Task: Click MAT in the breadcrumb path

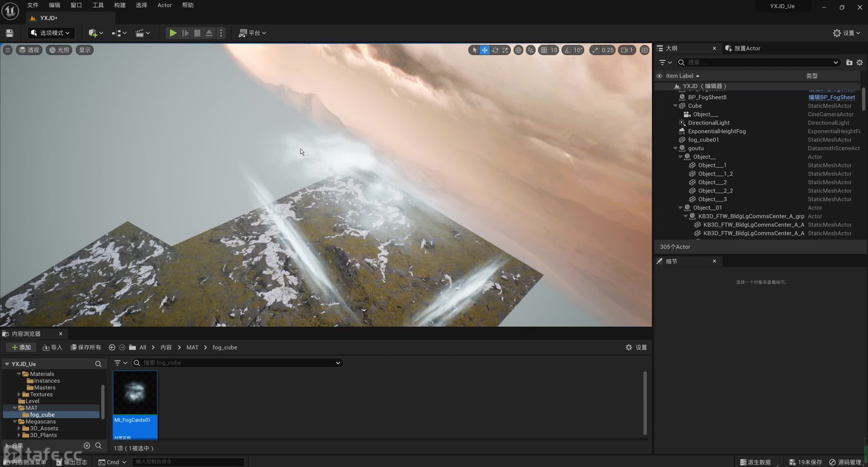Action: (192, 347)
